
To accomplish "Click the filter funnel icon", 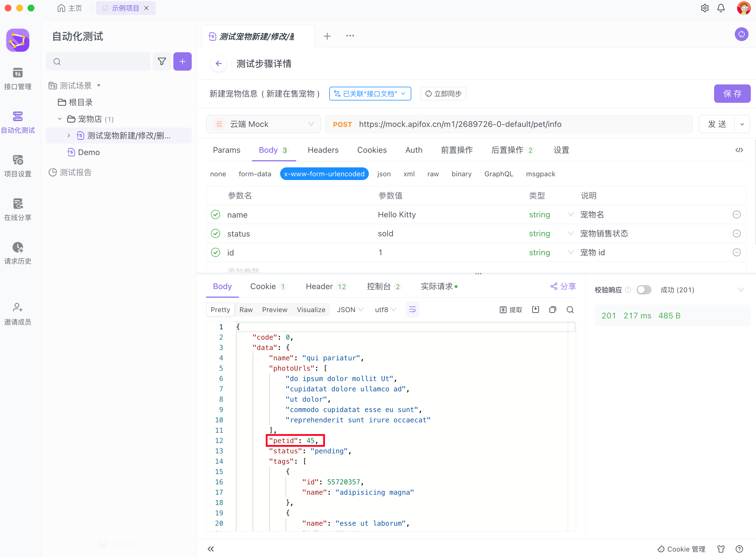I will [162, 62].
